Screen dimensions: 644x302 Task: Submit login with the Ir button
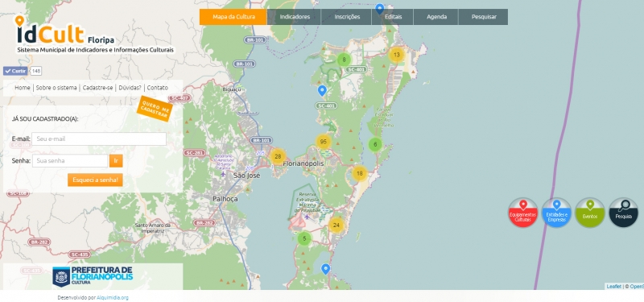(116, 160)
